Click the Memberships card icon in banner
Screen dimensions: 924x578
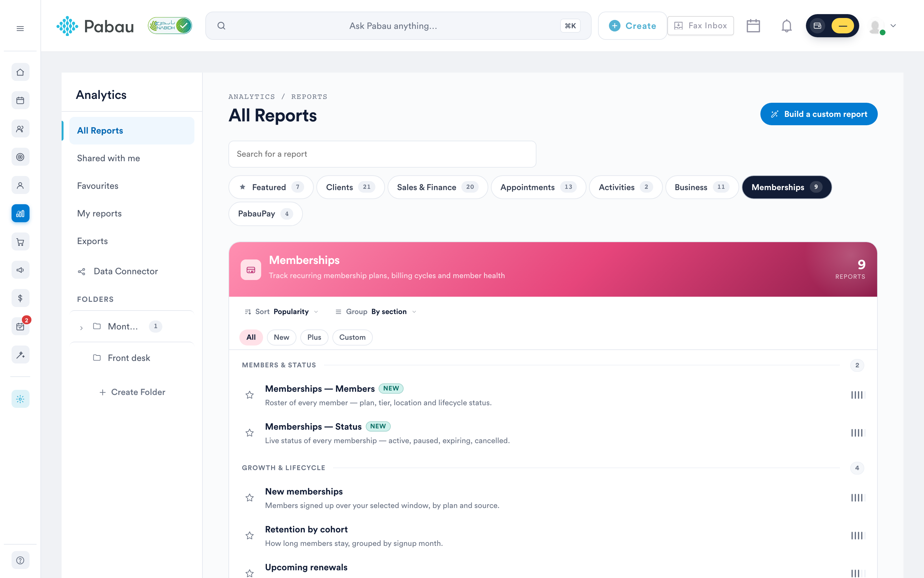coord(251,270)
